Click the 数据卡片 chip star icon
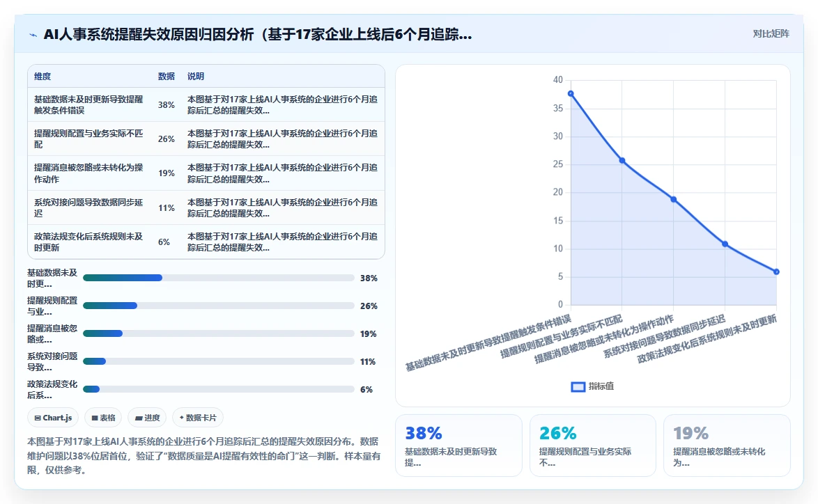The height and width of the screenshot is (504, 818). pos(182,418)
